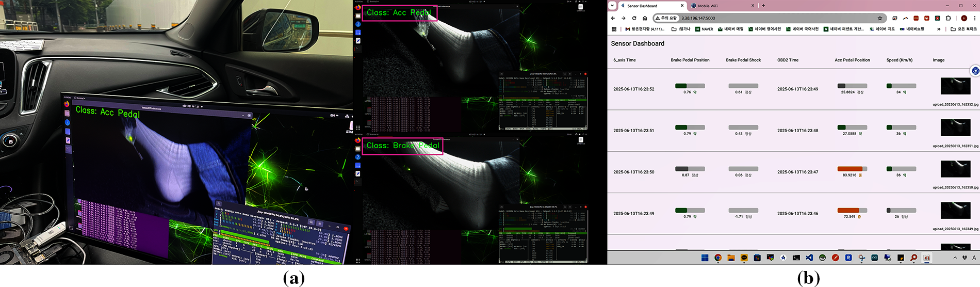Open Visual Studio Code from the taskbar
The image size is (980, 287).
(x=809, y=258)
